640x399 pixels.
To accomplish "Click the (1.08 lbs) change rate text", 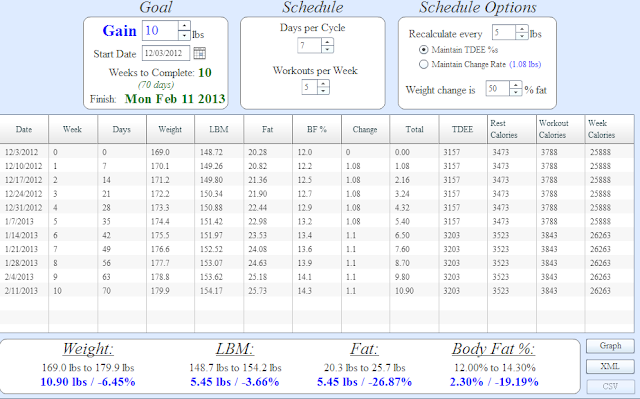I will click(525, 64).
